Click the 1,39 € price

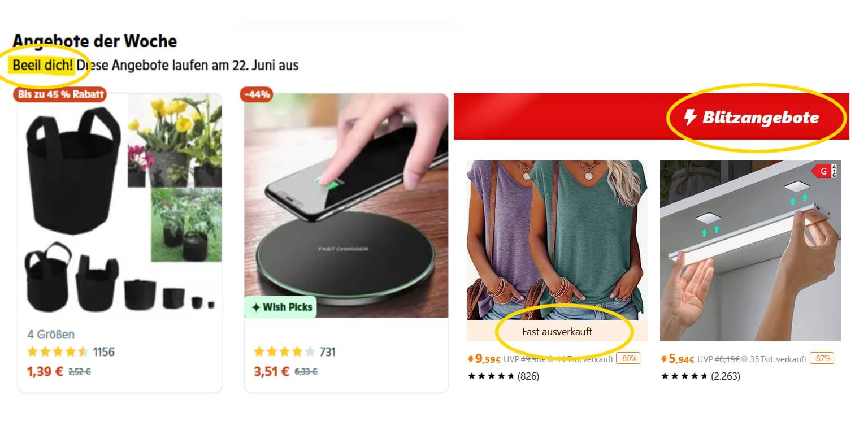[45, 371]
